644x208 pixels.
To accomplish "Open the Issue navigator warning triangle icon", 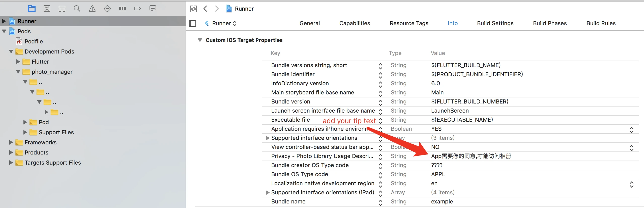I will coord(92,9).
